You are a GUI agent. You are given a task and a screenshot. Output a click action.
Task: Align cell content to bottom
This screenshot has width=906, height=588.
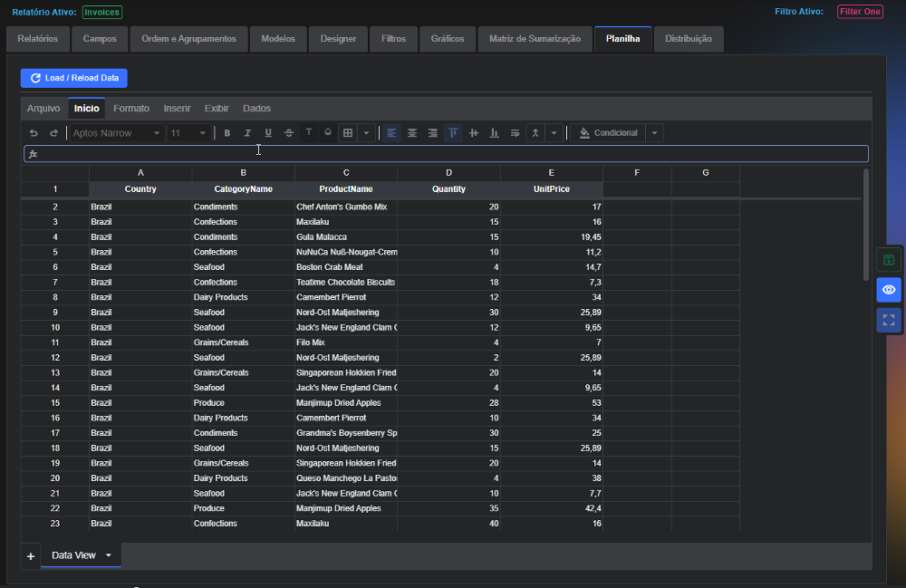(x=494, y=133)
